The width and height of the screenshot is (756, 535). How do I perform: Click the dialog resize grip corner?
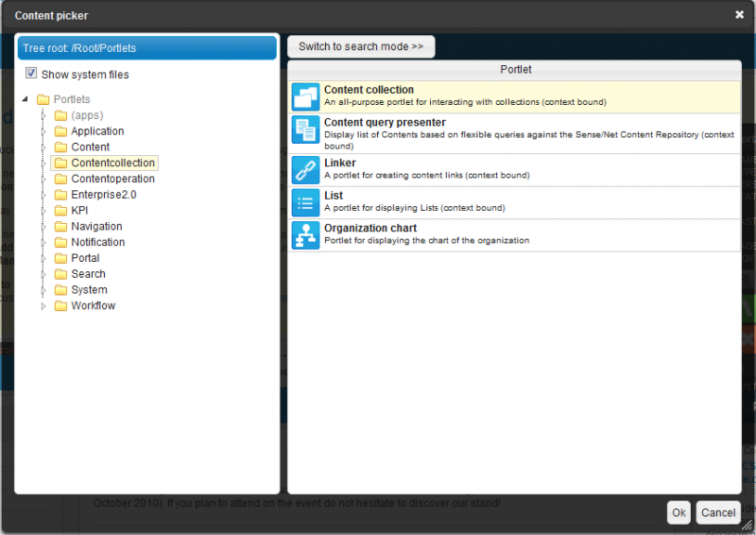747,526
